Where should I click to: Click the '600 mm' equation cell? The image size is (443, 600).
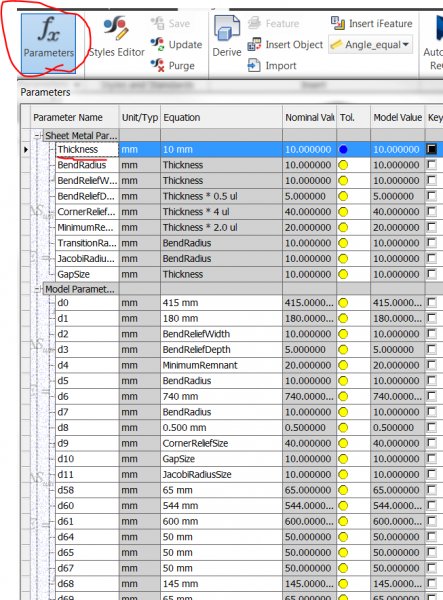coord(222,521)
